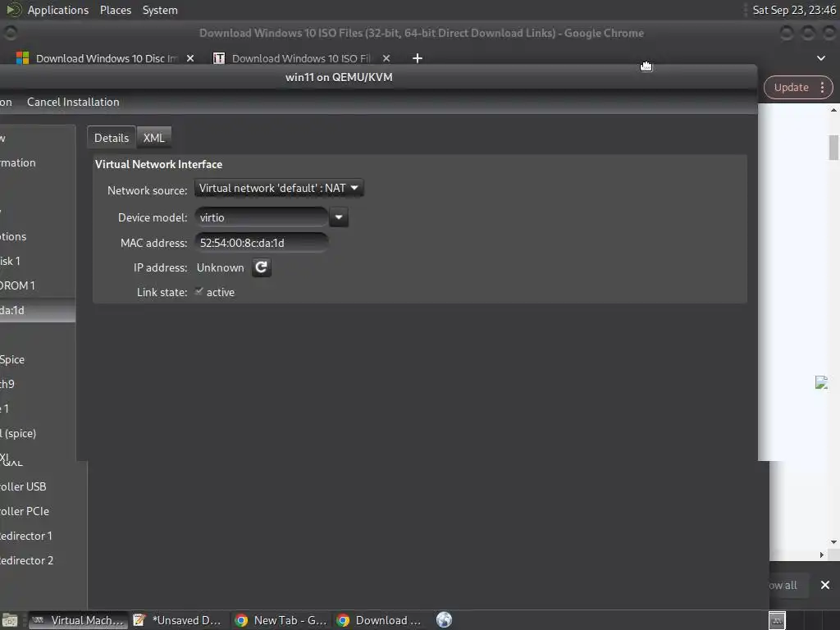Open the System menu

click(x=160, y=10)
